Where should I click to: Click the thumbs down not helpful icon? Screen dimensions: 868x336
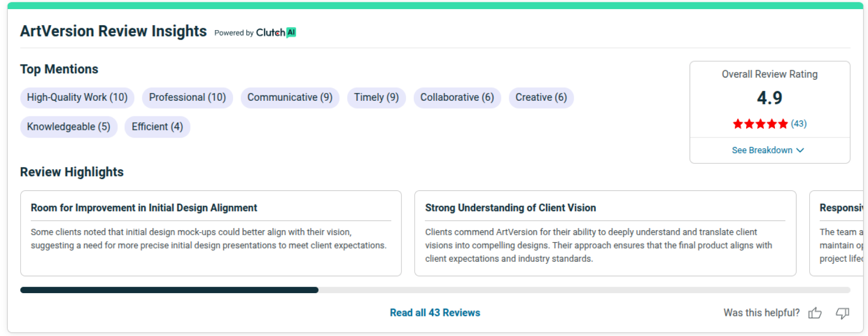click(x=842, y=313)
